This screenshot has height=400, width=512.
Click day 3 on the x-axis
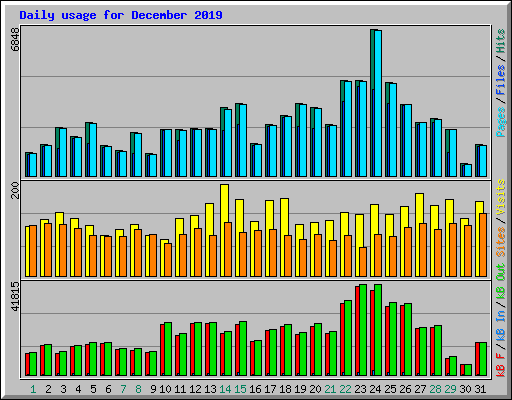click(63, 389)
